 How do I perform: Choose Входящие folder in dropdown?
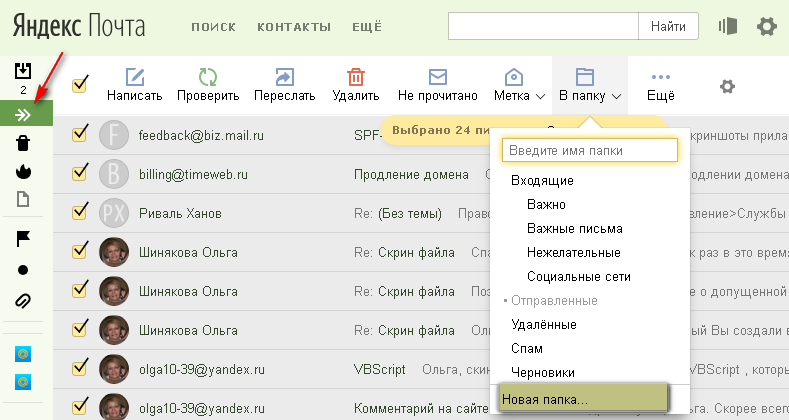(542, 181)
